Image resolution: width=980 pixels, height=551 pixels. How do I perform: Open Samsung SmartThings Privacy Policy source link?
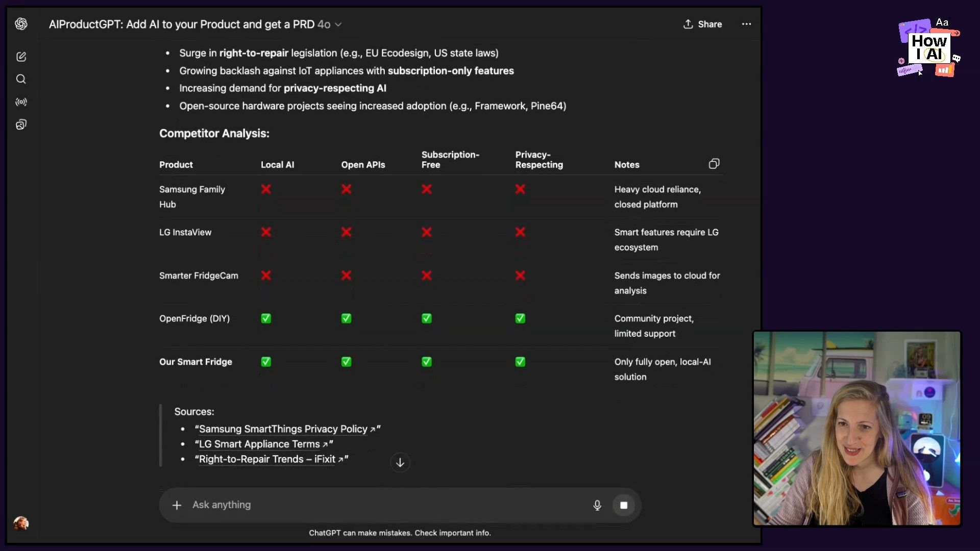[288, 429]
